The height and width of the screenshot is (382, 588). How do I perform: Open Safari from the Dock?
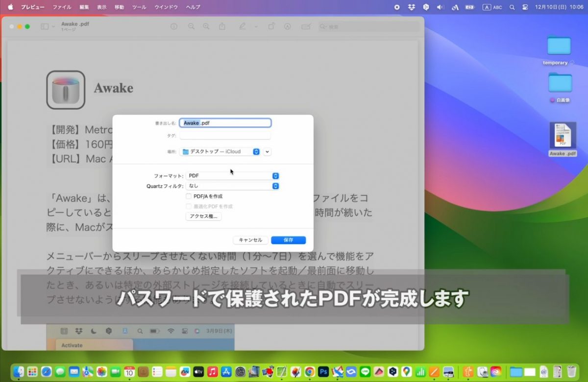coord(47,371)
